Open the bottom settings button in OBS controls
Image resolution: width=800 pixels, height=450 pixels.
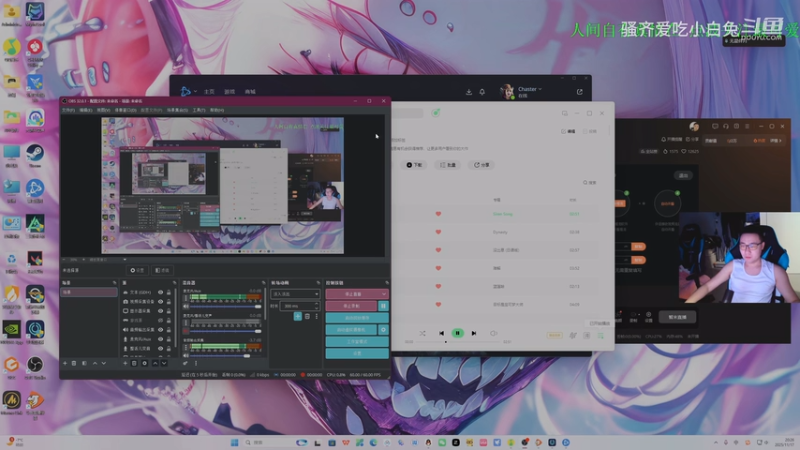tap(357, 353)
